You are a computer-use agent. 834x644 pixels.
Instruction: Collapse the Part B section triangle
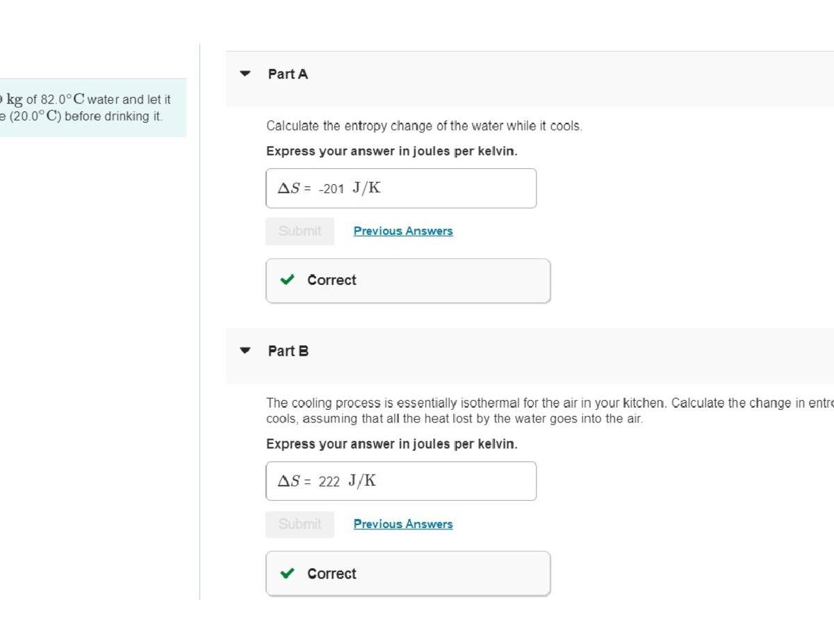click(x=245, y=351)
